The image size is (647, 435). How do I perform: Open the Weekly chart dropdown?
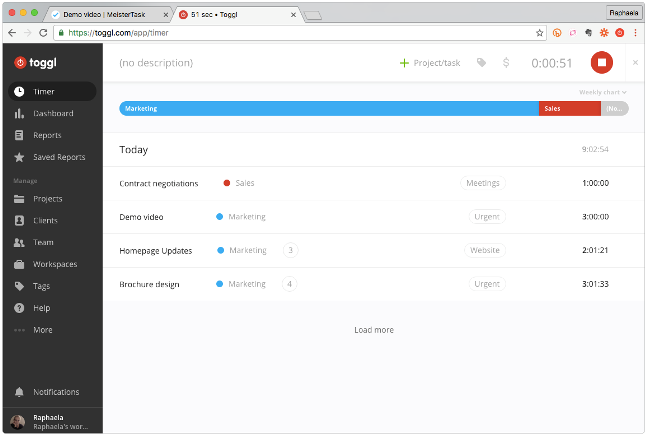click(x=602, y=92)
